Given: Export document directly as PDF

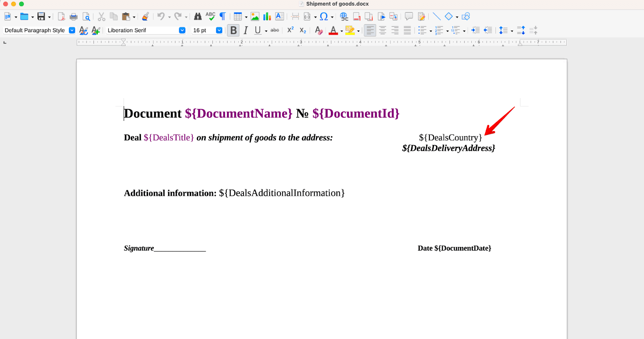Looking at the screenshot, I should (x=61, y=16).
